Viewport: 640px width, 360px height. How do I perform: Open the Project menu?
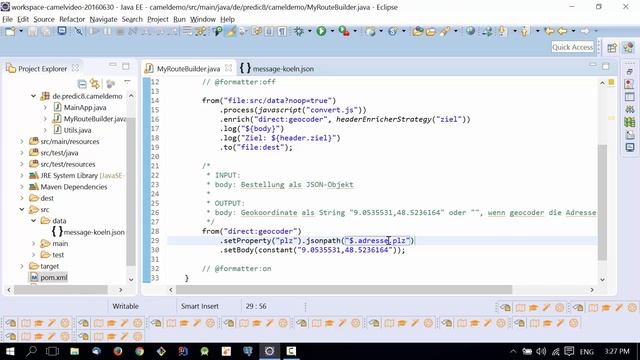pyautogui.click(x=158, y=19)
